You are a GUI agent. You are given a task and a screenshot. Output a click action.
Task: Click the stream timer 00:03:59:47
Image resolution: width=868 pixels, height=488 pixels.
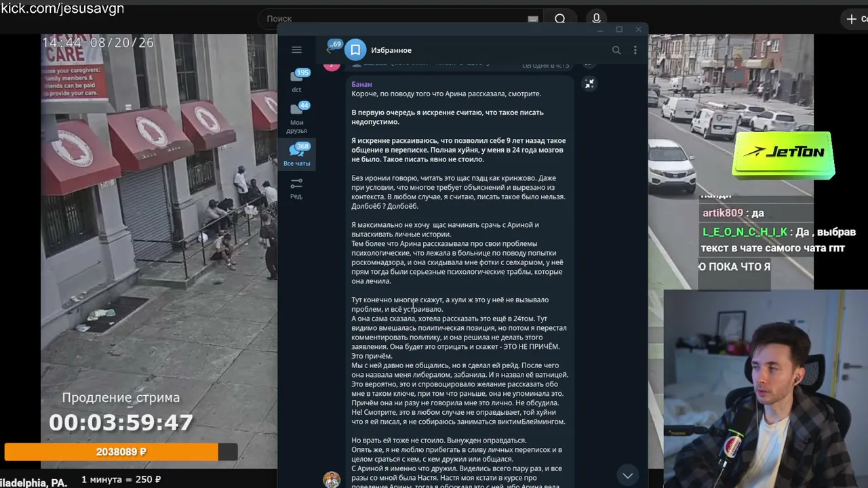point(121,423)
